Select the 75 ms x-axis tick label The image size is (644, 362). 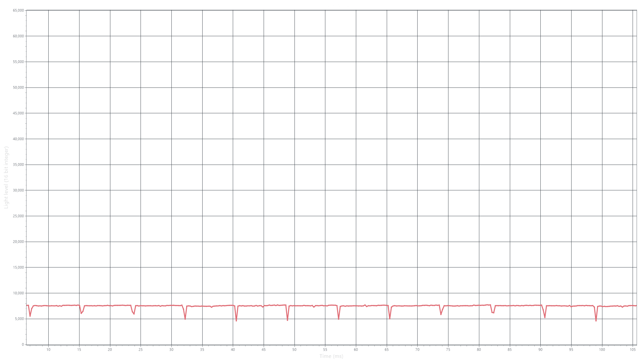[448, 350]
